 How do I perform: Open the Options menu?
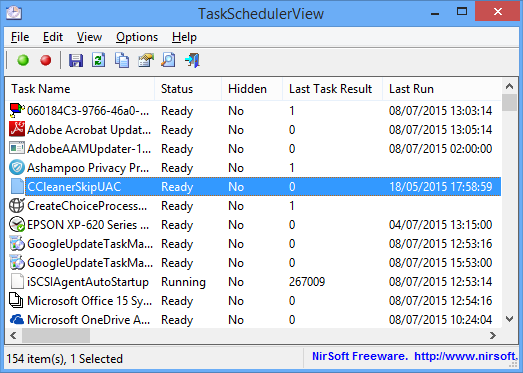[x=137, y=37]
